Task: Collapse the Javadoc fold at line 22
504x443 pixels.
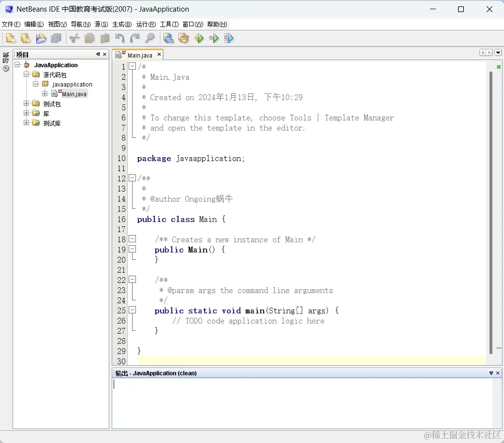Action: pyautogui.click(x=132, y=280)
